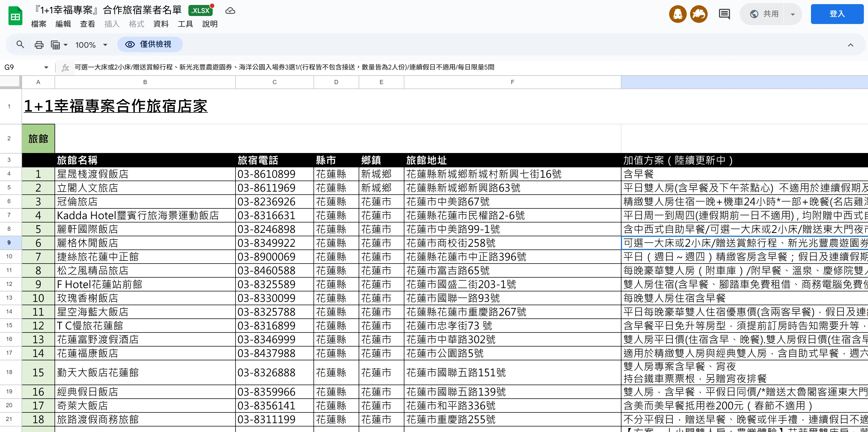The height and width of the screenshot is (432, 868).
Task: Open the 共用 share options dropdown arrow
Action: (793, 14)
